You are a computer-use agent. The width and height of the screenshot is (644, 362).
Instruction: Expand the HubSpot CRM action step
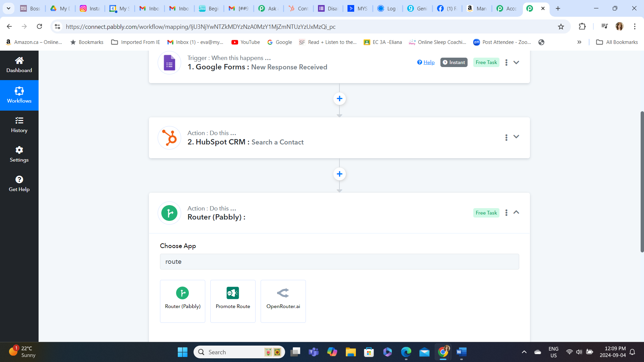click(x=516, y=137)
